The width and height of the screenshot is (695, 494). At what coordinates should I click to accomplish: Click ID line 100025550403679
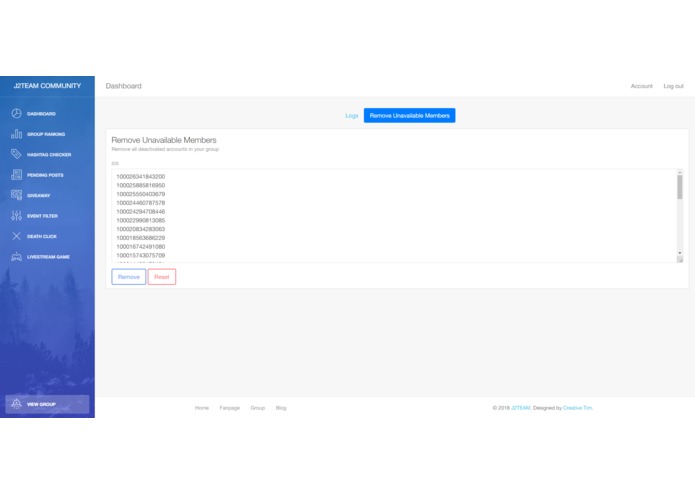141,194
